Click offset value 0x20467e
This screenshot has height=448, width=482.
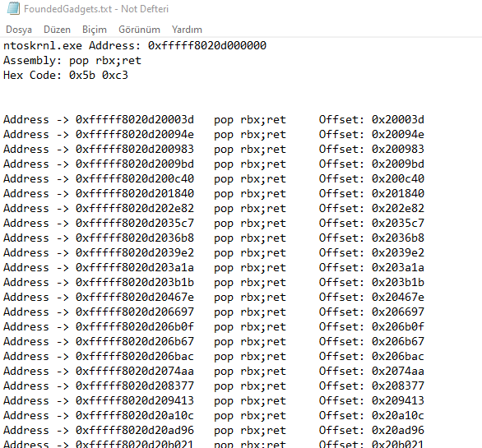398,297
